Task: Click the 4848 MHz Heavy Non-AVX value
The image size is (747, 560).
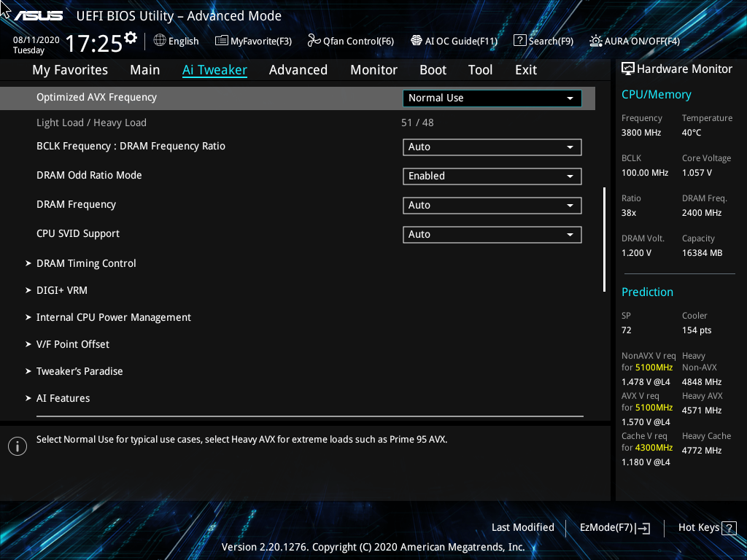Action: coord(702,382)
